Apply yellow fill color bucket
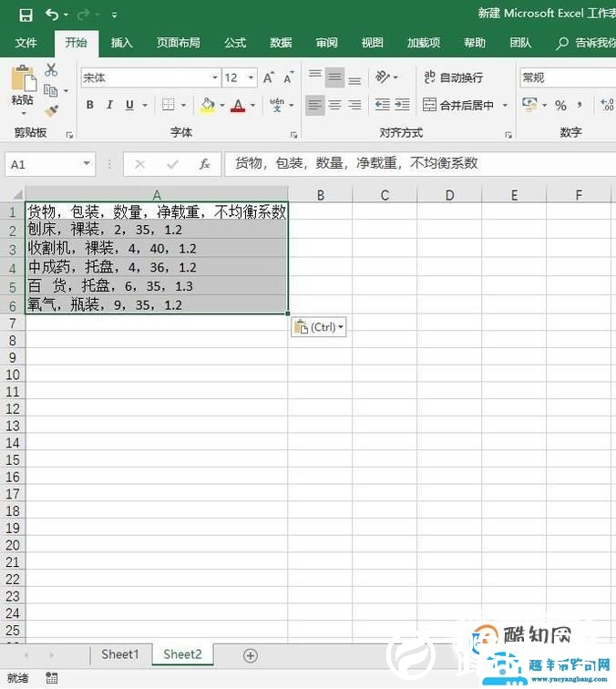Screen dimensions: 616x689 click(208, 105)
